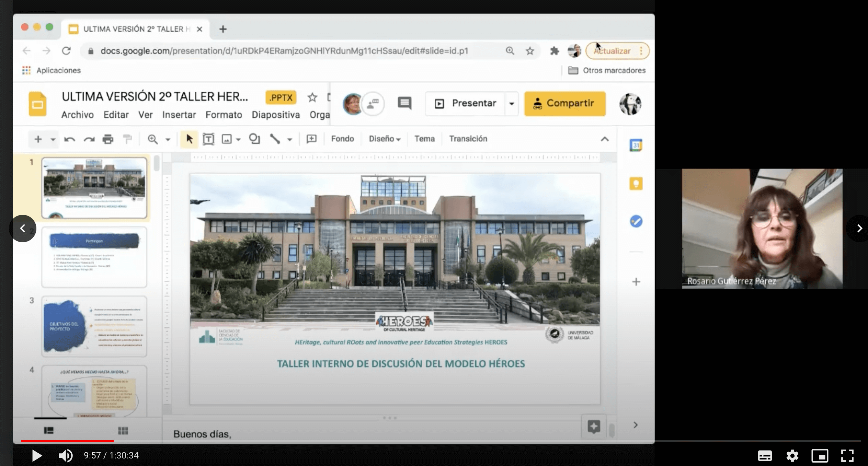Viewport: 868px width, 466px height.
Task: Open the Insertar menu
Action: 179,115
